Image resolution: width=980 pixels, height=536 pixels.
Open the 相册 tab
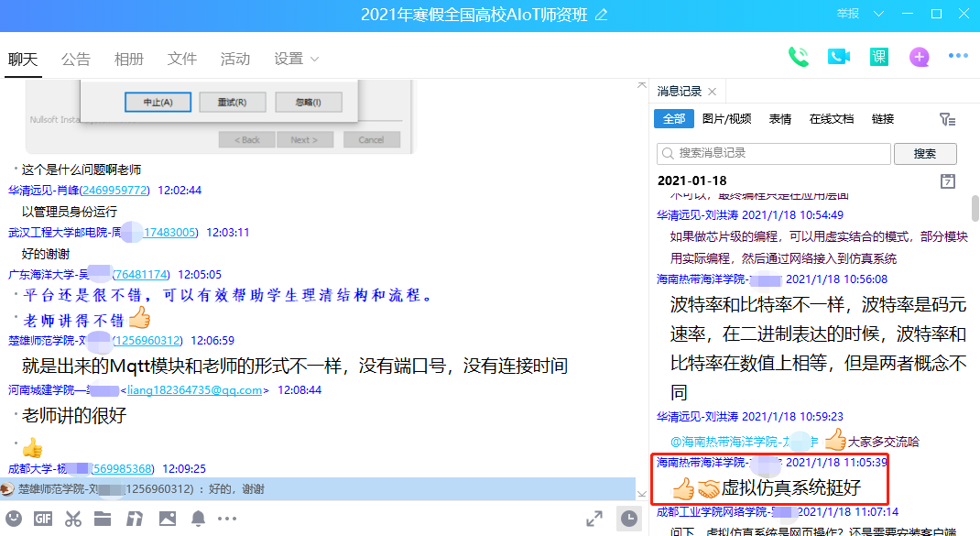tap(129, 59)
